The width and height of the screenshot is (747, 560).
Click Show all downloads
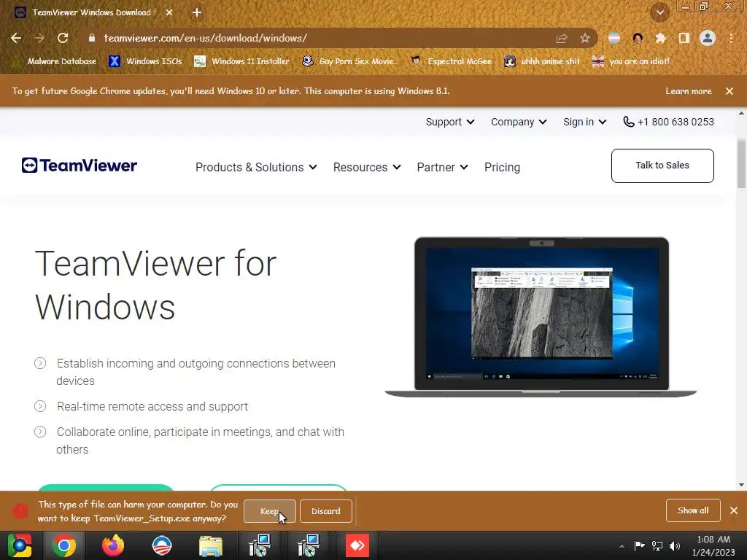(693, 510)
